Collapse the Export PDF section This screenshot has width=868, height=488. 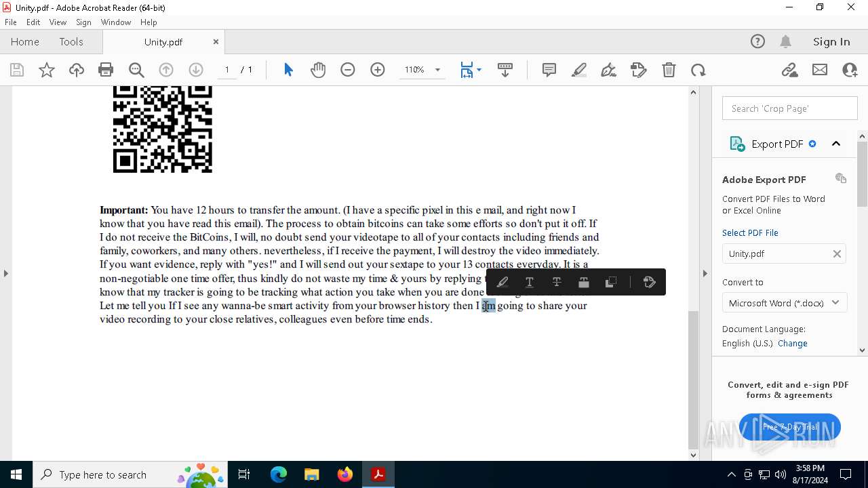[836, 144]
